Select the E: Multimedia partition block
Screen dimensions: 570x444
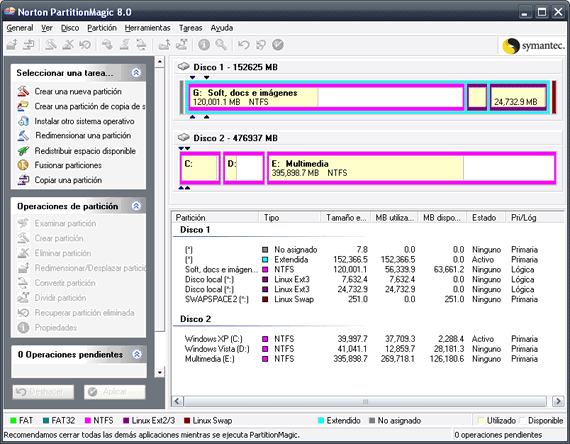coord(412,168)
